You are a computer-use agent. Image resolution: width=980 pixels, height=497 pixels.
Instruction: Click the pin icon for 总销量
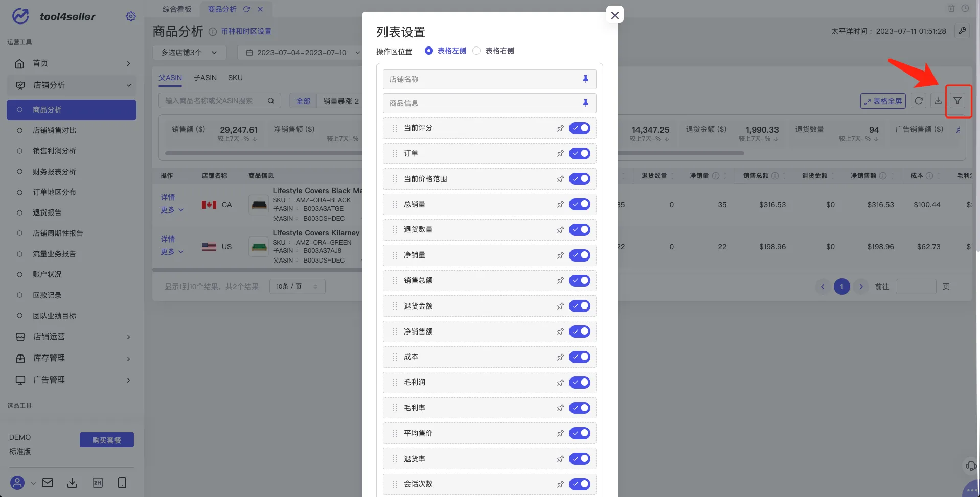[560, 204]
